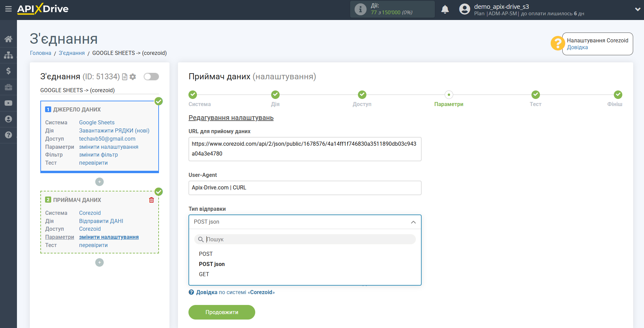
Task: Click змінити фільтр link
Action: (x=98, y=155)
